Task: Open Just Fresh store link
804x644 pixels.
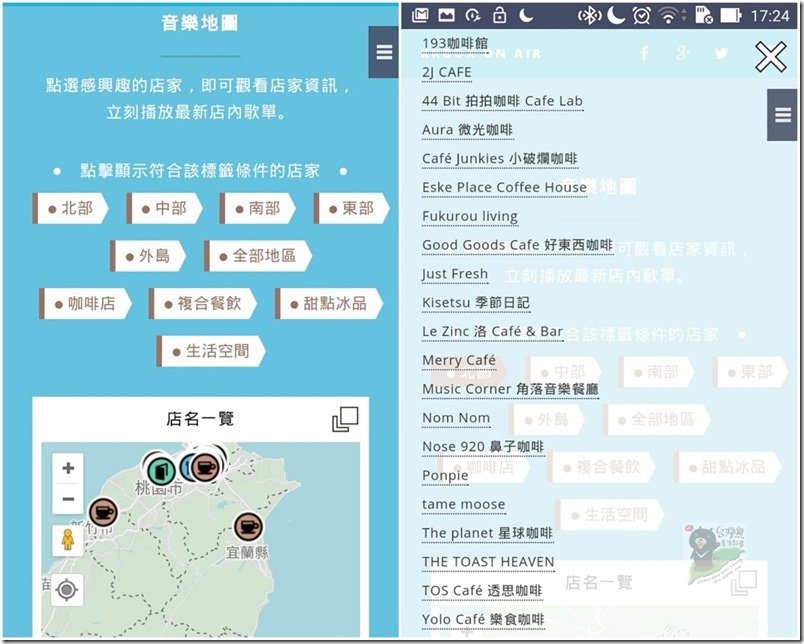Action: [455, 274]
